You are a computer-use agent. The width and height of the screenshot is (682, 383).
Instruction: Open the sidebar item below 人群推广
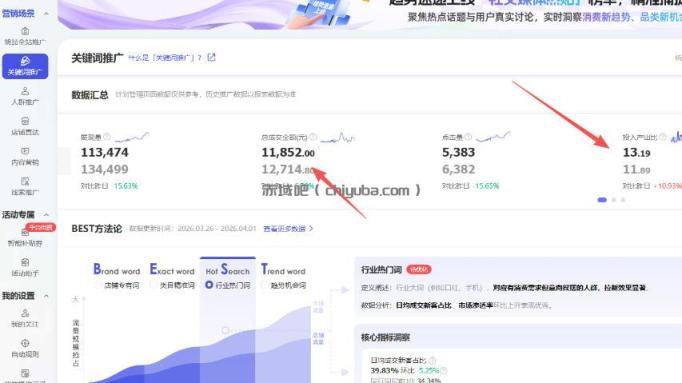tap(25, 126)
